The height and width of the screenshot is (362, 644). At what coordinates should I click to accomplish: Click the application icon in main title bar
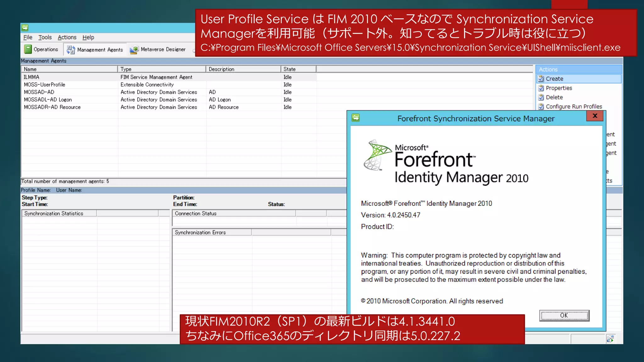click(x=25, y=28)
